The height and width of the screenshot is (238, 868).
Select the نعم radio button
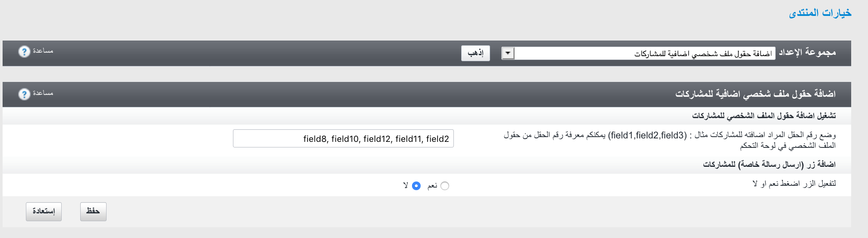coord(445,186)
